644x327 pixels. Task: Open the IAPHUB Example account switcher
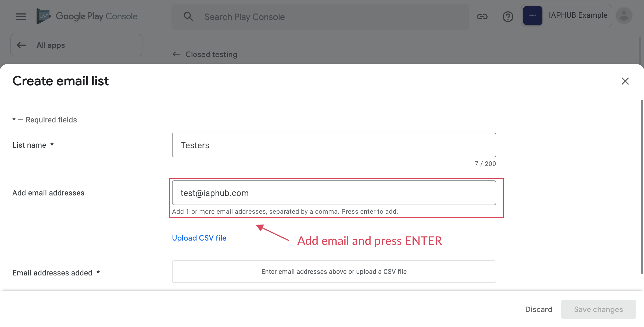pyautogui.click(x=578, y=16)
